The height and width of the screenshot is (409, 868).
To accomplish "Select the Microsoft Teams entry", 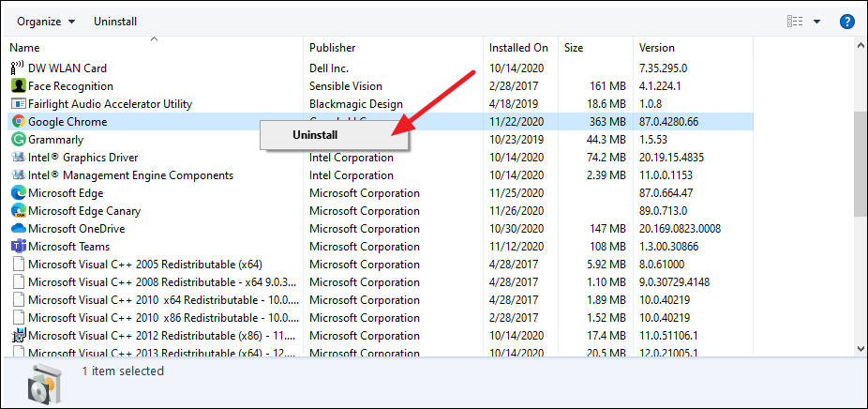I will pos(380,246).
